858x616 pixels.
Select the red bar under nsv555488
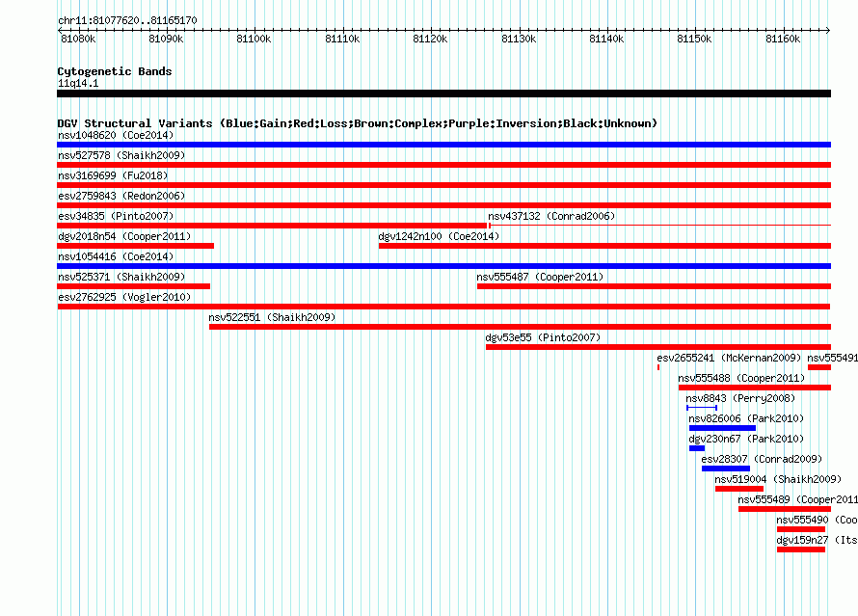tap(755, 388)
